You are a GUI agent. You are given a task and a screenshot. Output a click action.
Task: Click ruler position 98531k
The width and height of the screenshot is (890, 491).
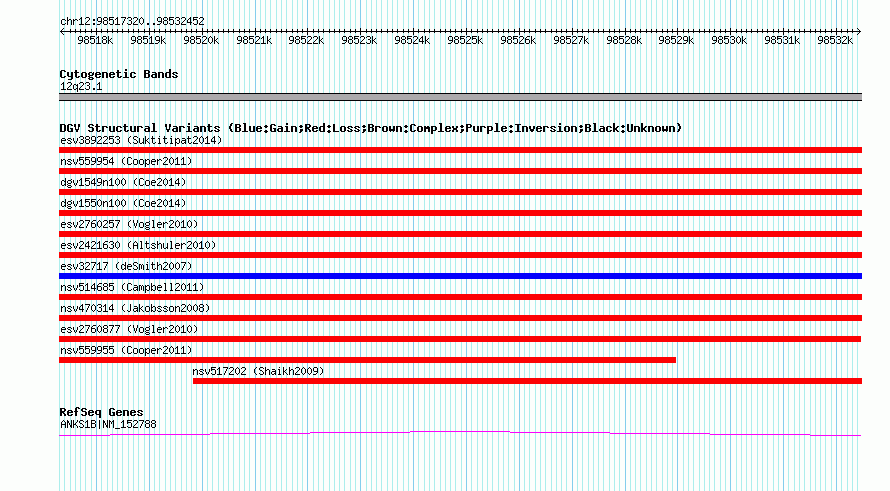click(782, 40)
